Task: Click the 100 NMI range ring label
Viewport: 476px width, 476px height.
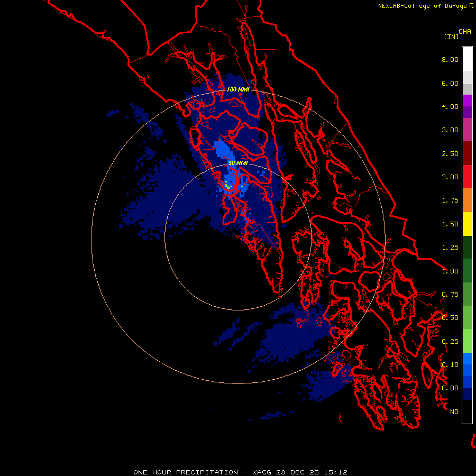Action: click(238, 89)
